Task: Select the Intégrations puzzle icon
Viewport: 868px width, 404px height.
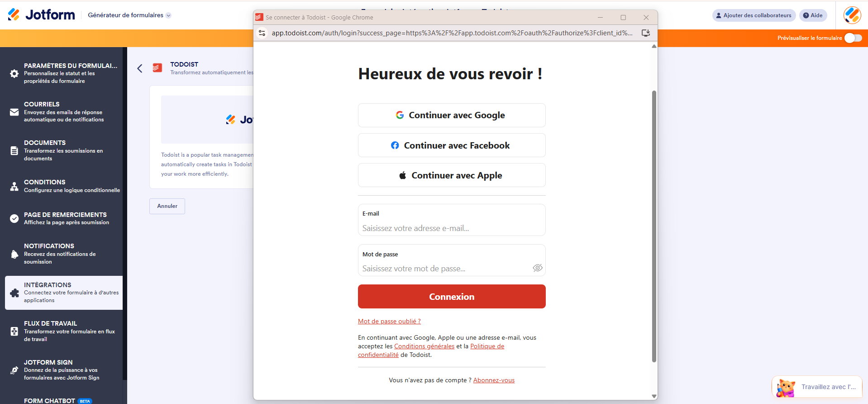Action: coord(14,293)
